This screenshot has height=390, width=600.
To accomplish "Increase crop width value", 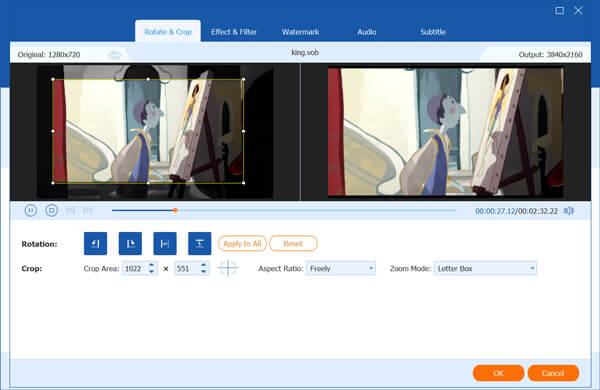I will [152, 265].
